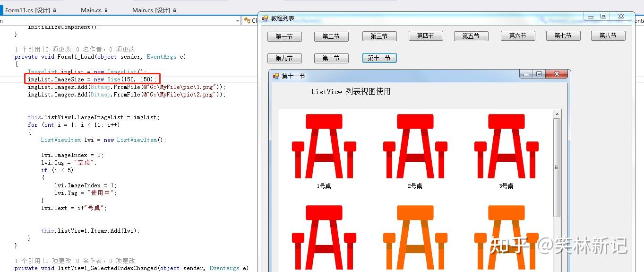Select the 1号桌 table image
Screen dimensions: 644x272
click(324, 146)
